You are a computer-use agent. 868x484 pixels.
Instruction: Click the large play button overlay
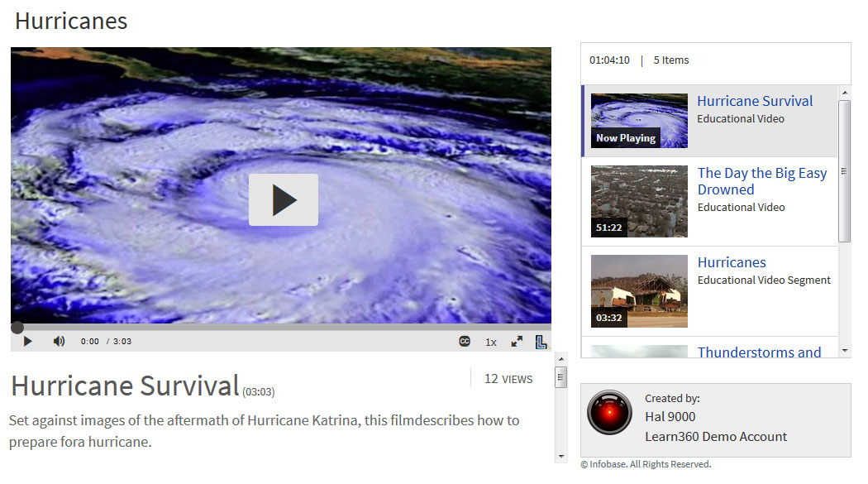click(x=284, y=200)
